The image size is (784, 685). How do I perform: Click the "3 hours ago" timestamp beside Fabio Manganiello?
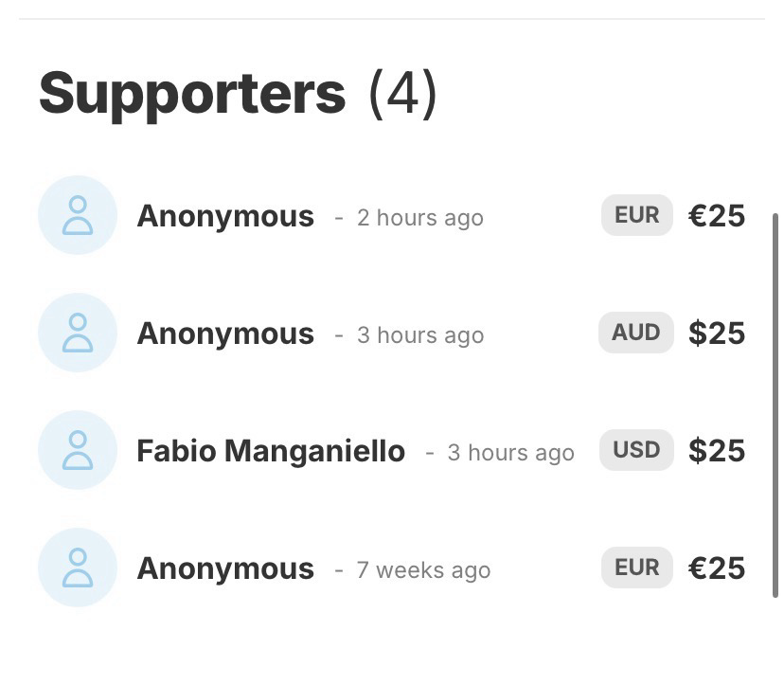(510, 453)
